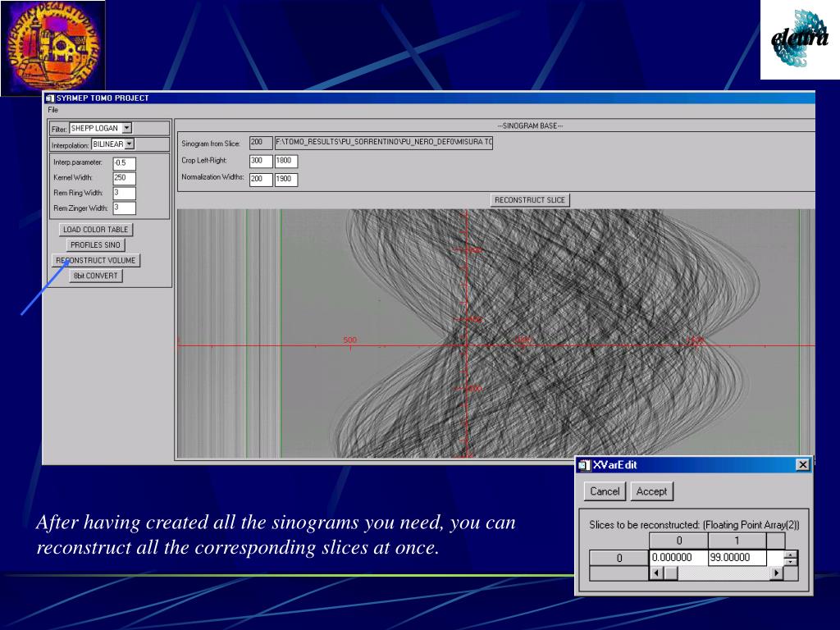Click LOAD COLOR TABLE button
Screen dimensions: 840x630
pos(95,230)
